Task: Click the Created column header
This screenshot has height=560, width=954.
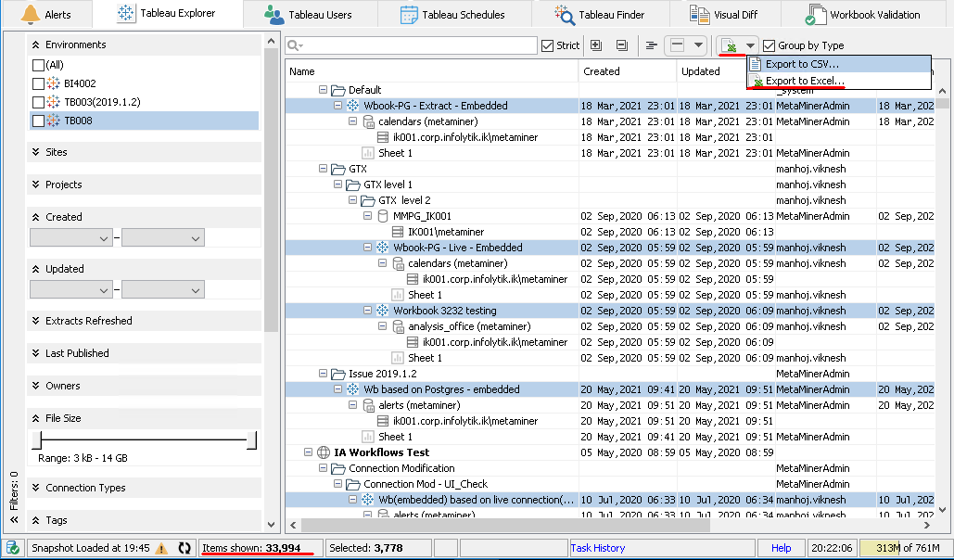Action: click(x=628, y=71)
